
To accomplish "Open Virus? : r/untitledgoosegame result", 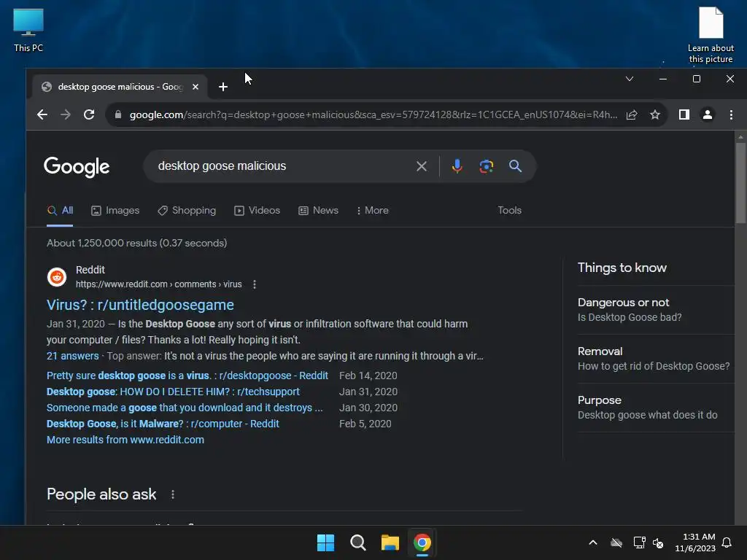I will (140, 305).
